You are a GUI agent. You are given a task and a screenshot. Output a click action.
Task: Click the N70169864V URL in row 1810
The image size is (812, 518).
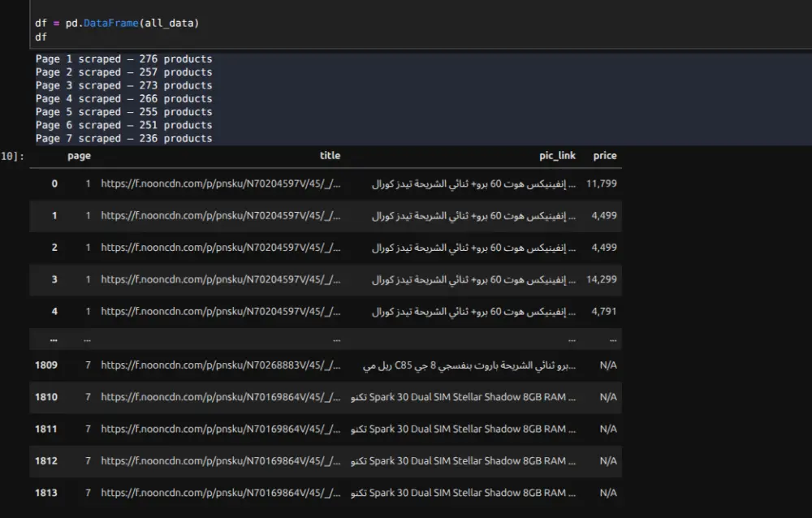[x=221, y=397]
